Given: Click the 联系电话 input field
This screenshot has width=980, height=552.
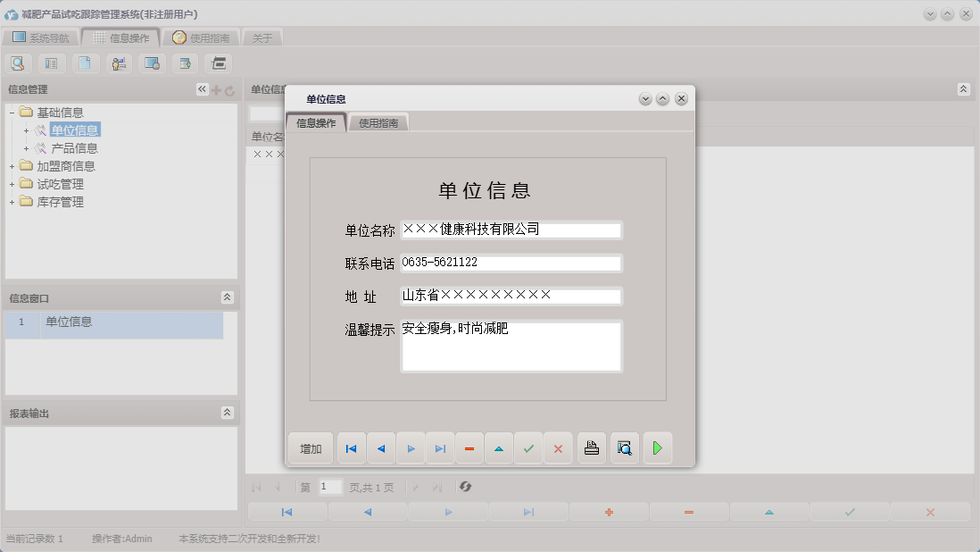Looking at the screenshot, I should (x=511, y=263).
